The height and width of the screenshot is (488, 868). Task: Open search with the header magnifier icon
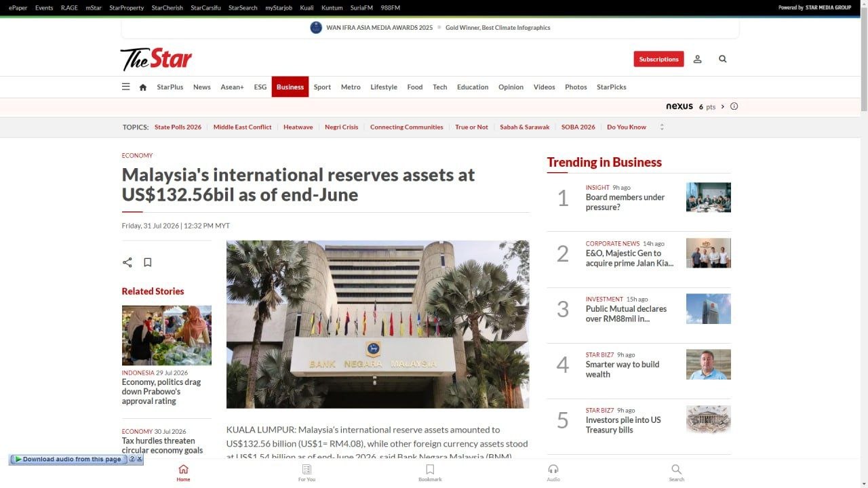pyautogui.click(x=723, y=59)
